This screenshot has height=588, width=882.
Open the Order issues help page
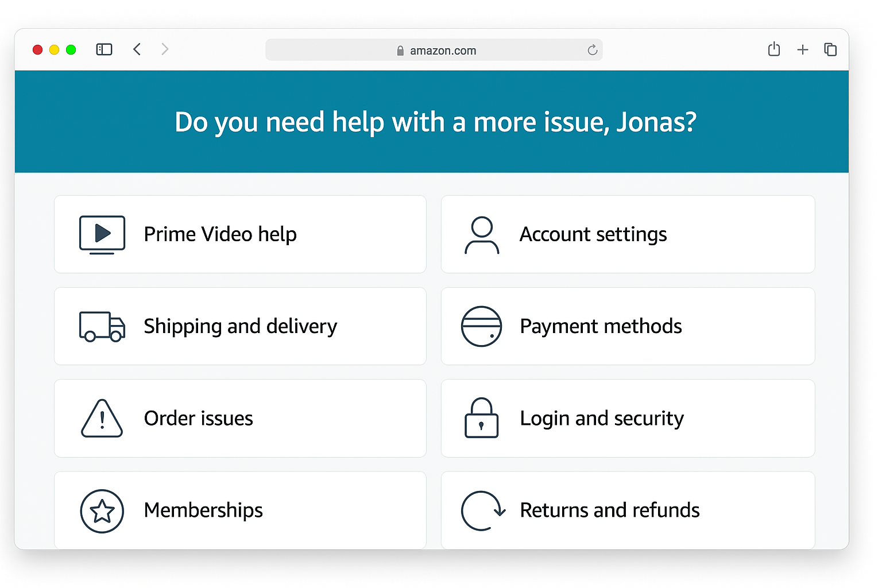click(240, 418)
